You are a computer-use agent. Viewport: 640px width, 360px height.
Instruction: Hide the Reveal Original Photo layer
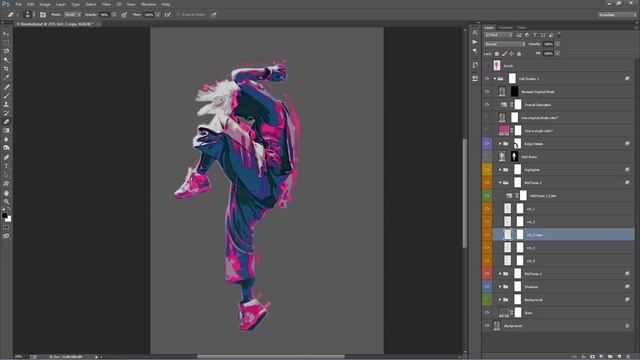(x=487, y=91)
